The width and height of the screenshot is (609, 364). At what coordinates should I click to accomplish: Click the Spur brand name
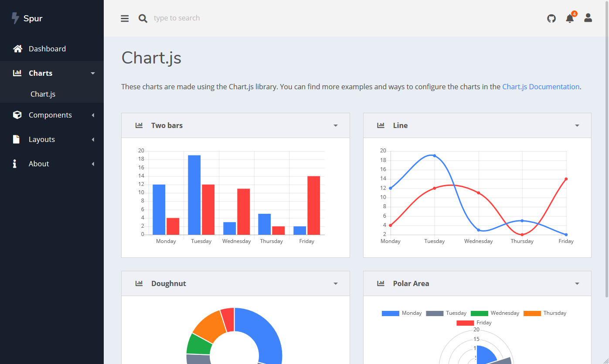(x=33, y=18)
